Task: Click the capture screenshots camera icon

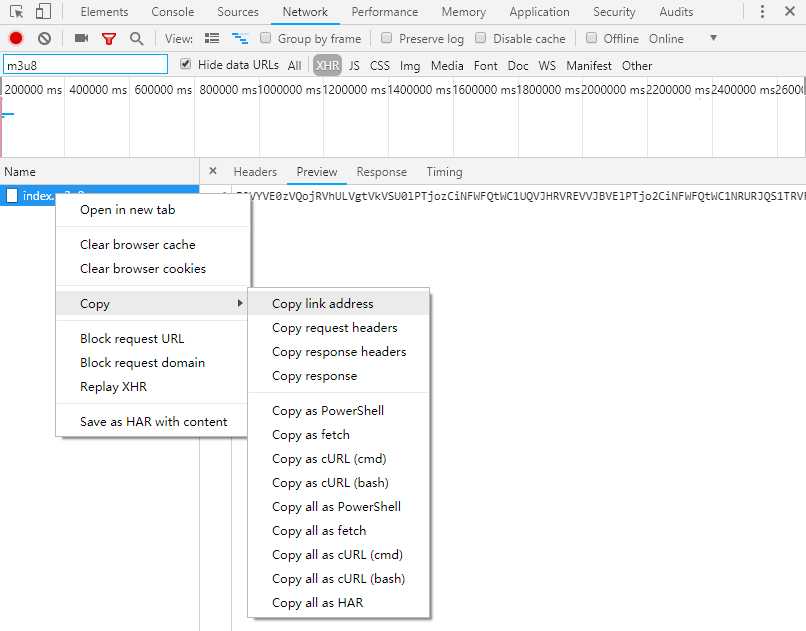Action: click(x=81, y=38)
